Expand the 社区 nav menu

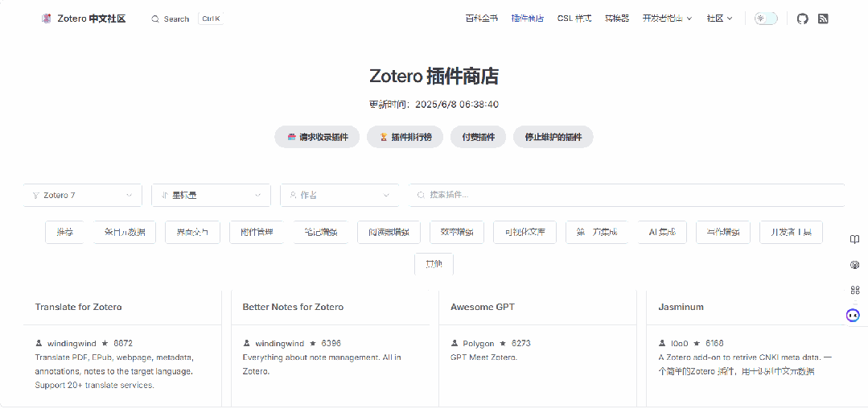[720, 19]
